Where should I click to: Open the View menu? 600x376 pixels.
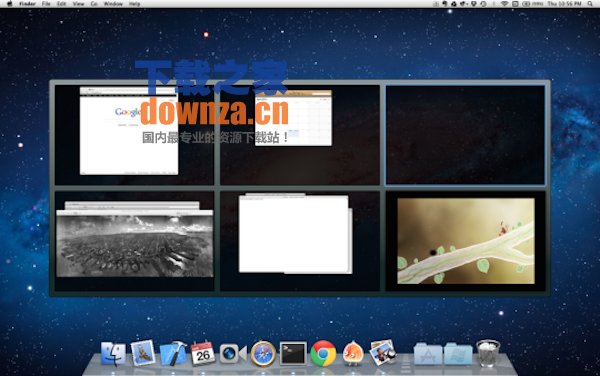[x=78, y=4]
